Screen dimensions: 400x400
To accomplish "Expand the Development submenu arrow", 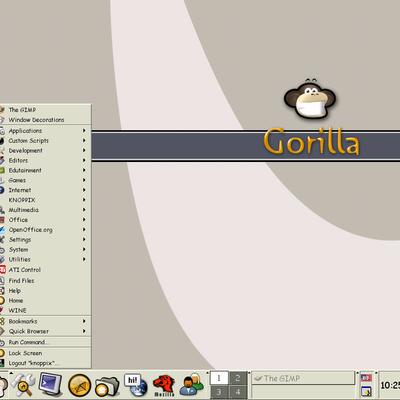I will [84, 150].
